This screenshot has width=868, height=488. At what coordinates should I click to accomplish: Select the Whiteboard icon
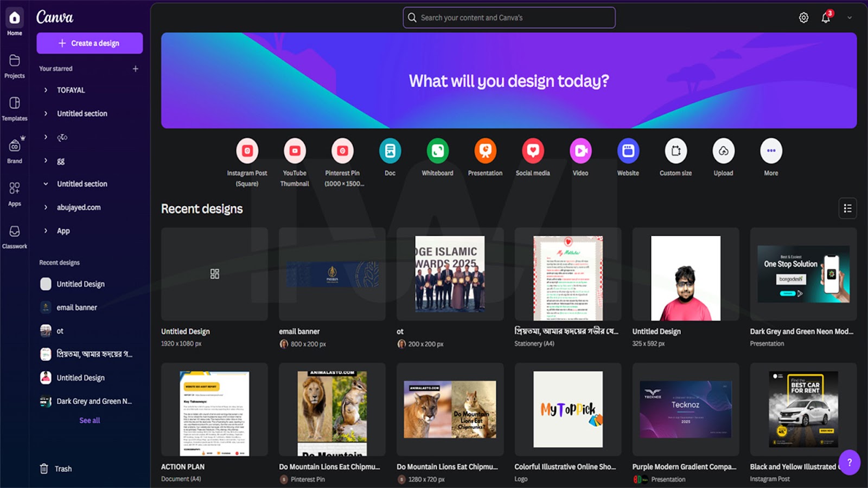[437, 151]
